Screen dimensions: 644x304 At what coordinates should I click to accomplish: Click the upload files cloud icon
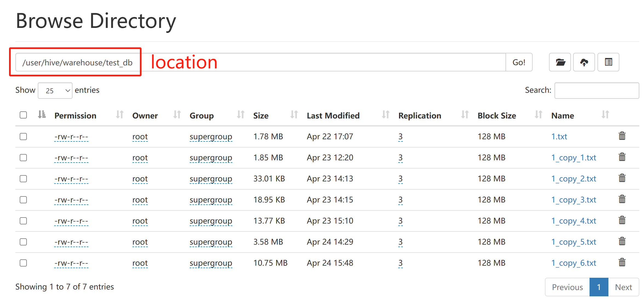(584, 62)
